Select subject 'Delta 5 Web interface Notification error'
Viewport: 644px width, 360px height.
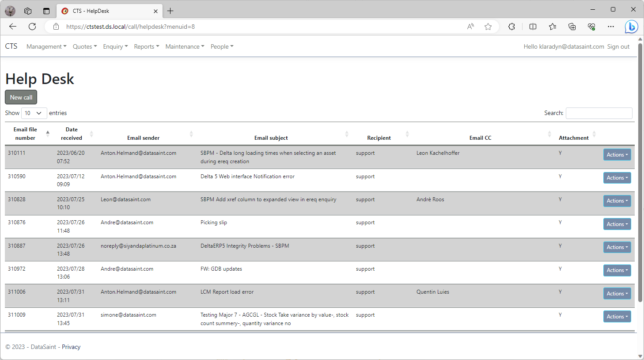click(247, 176)
